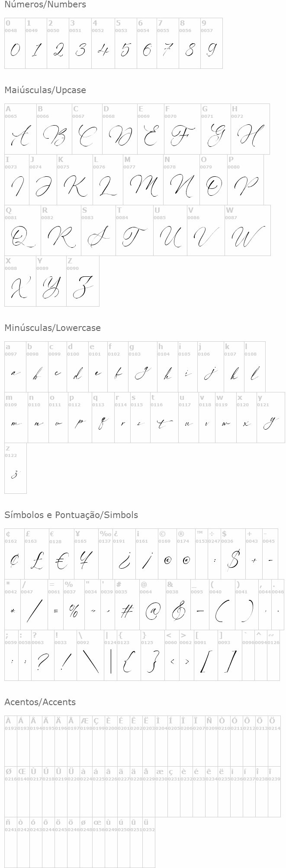Click the dollar sign glyph preview
The width and height of the screenshot is (286, 868).
[x=233, y=561]
